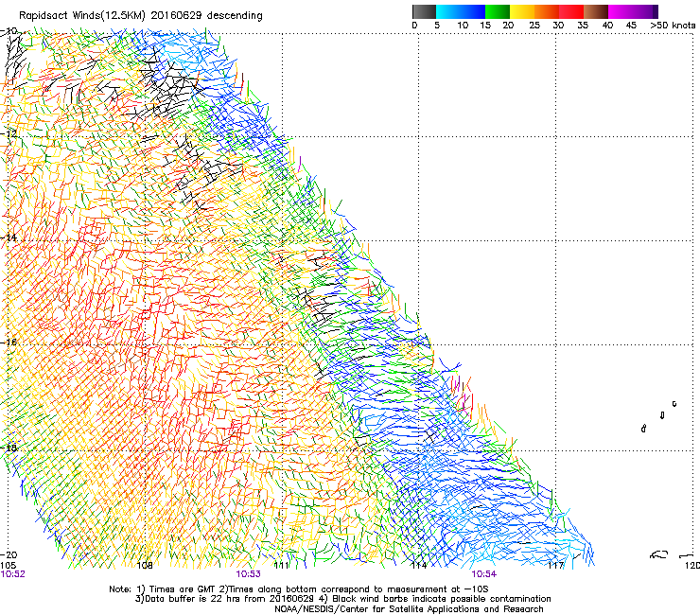Select the legend tick label '35'
Image resolution: width=700 pixels, height=615 pixels.
click(583, 26)
